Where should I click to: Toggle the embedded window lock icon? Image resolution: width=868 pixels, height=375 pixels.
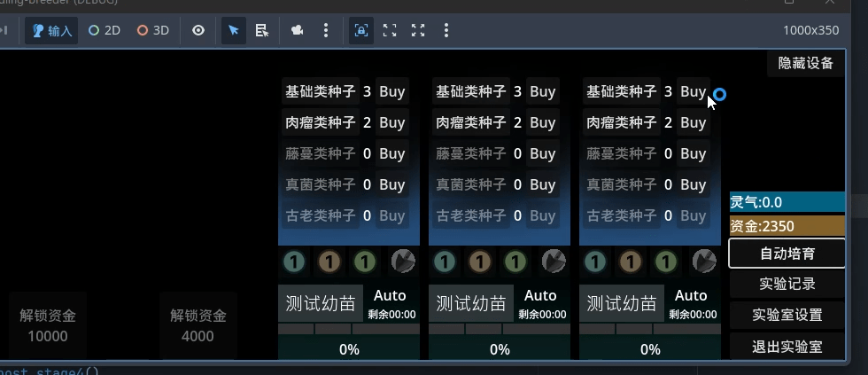click(x=361, y=30)
